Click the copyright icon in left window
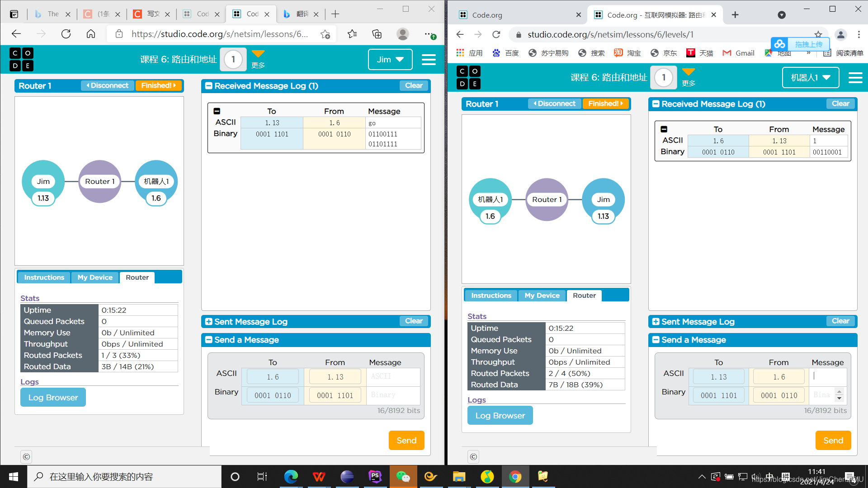The image size is (868, 488). point(26,457)
